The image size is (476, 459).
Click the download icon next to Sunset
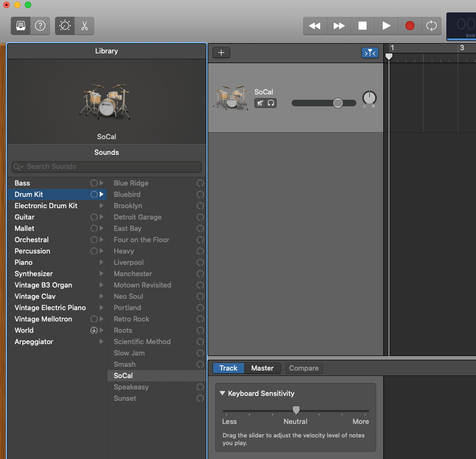pyautogui.click(x=200, y=398)
